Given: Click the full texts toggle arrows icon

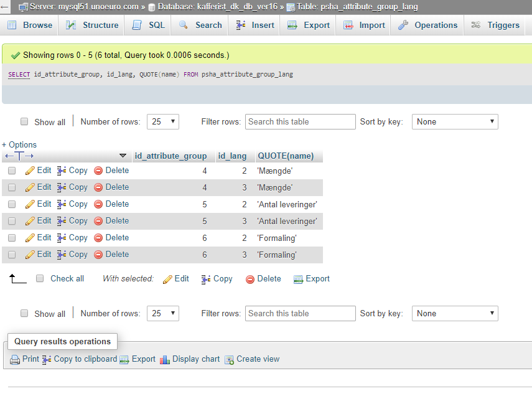Looking at the screenshot, I should coord(19,156).
